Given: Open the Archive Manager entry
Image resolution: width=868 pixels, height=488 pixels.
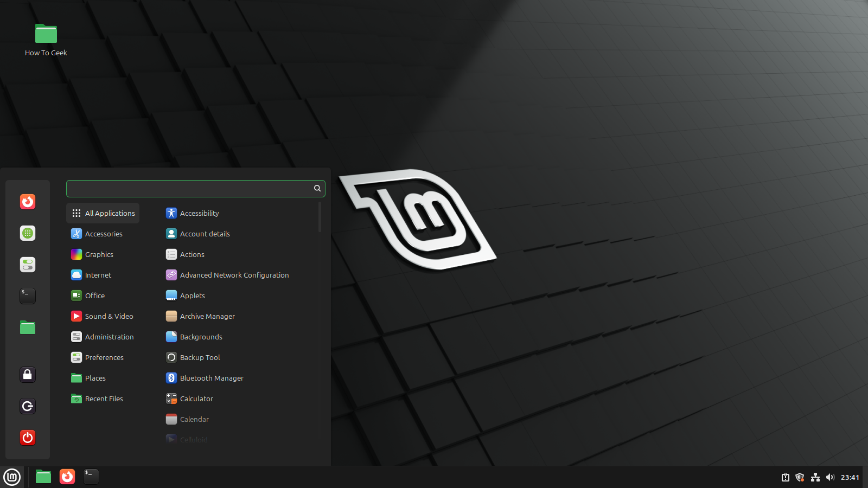Looking at the screenshot, I should [x=207, y=316].
